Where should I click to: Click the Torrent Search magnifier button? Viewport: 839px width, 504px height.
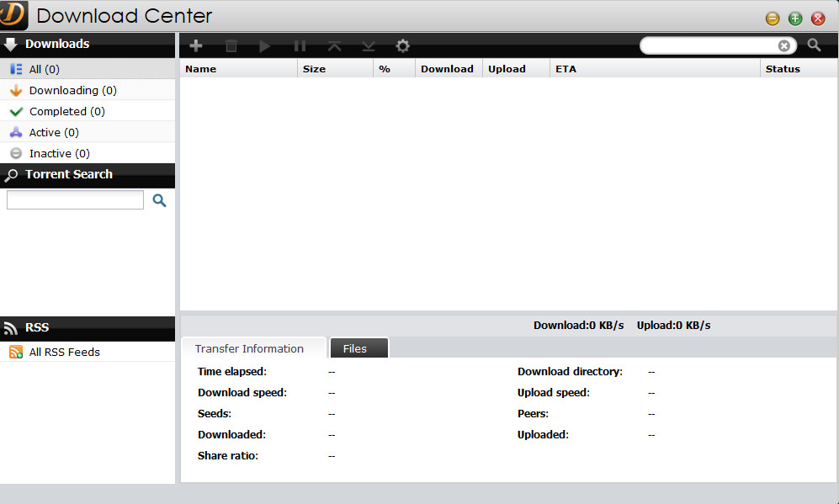[x=159, y=200]
